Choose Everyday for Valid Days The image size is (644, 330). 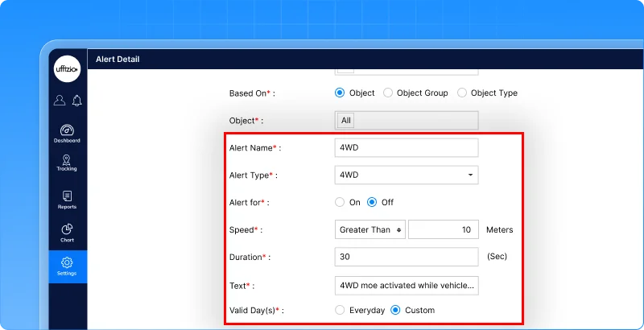pos(340,311)
